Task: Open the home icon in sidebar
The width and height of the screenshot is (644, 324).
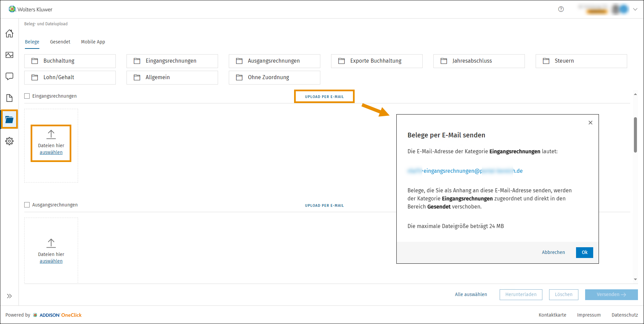Action: 9,33
